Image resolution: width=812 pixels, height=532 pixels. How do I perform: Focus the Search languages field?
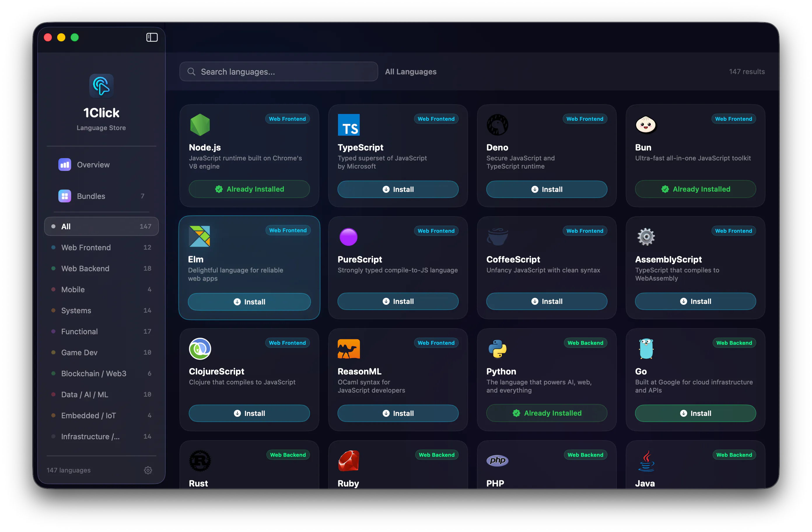point(279,71)
